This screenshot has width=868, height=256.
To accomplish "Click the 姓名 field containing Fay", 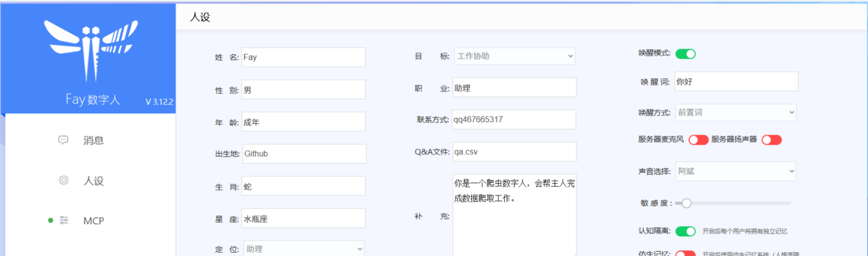I will click(x=303, y=57).
